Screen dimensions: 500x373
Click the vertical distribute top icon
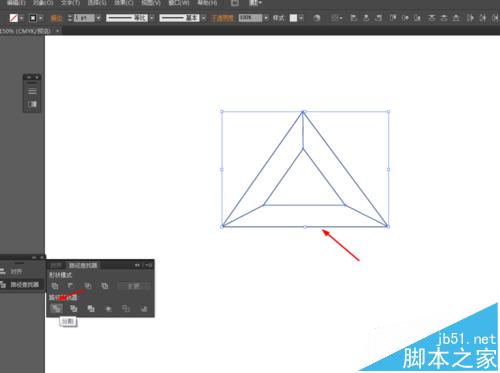tap(432, 18)
